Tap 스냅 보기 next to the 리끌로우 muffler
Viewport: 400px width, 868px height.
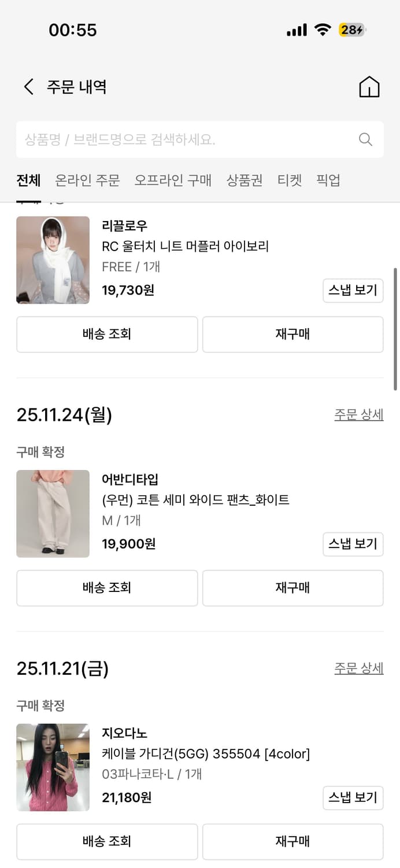353,291
